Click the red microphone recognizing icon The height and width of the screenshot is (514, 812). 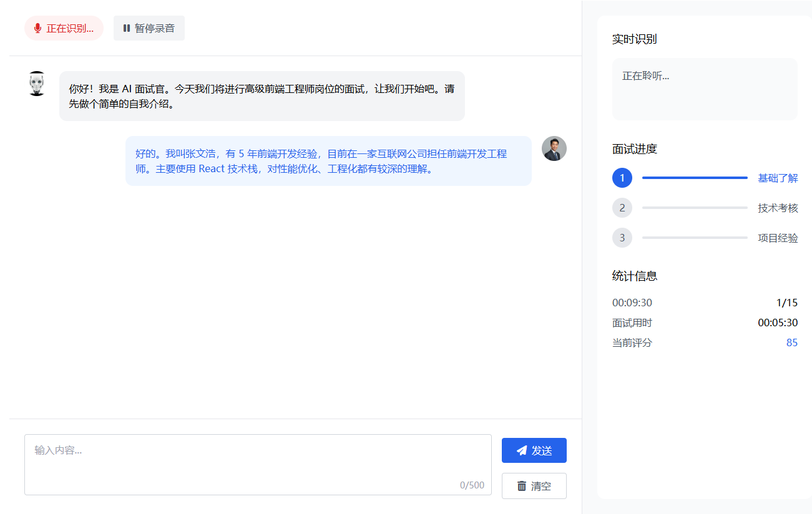tap(37, 28)
